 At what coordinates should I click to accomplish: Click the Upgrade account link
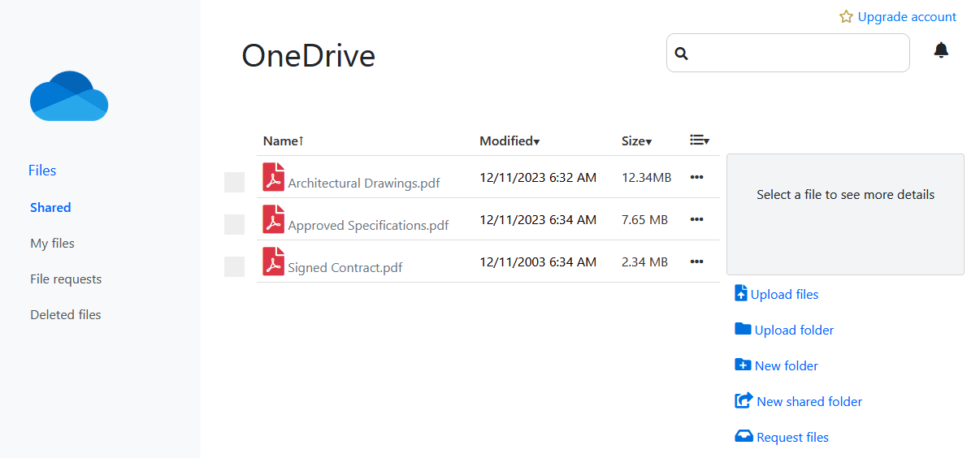(907, 16)
